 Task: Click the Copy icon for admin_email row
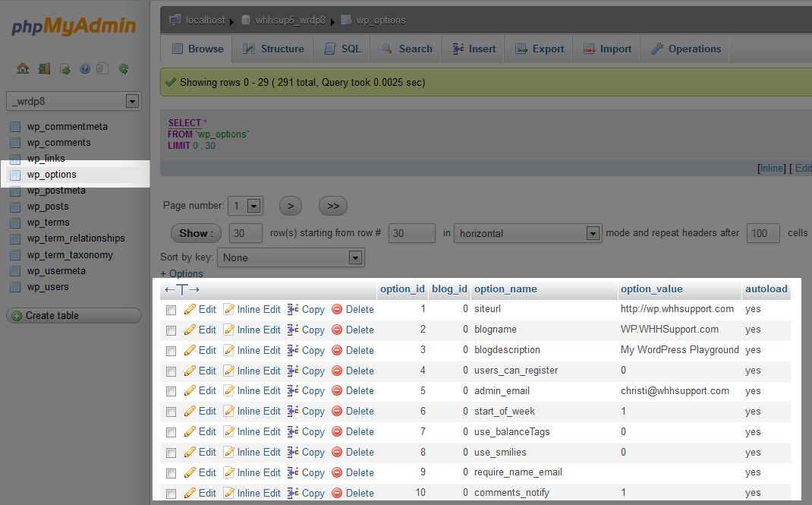(293, 391)
